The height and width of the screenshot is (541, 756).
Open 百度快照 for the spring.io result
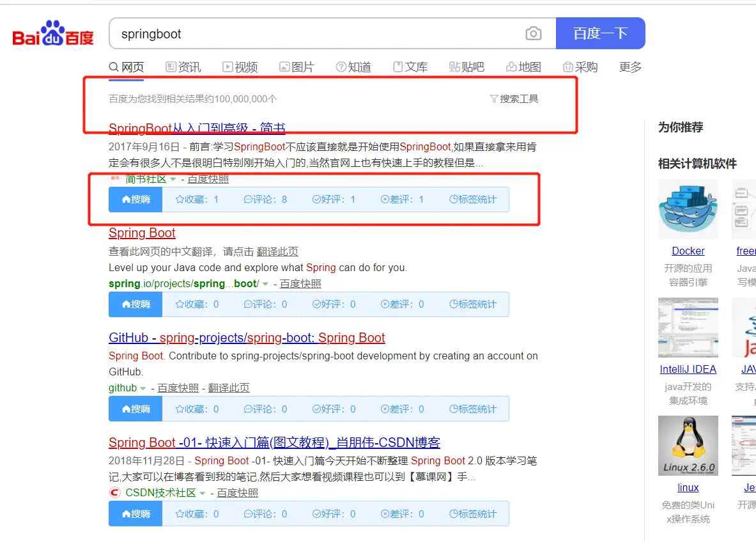coord(300,284)
